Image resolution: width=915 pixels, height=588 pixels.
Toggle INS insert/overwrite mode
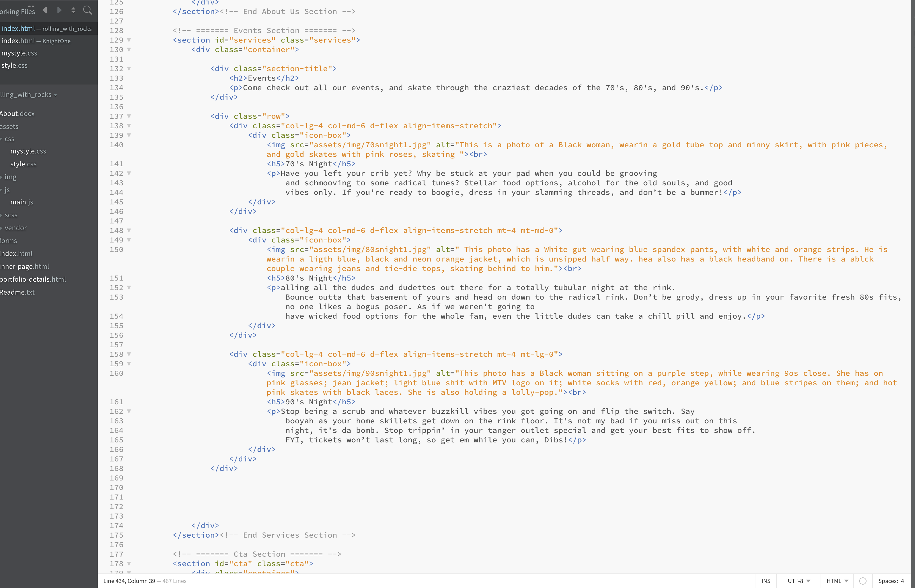pos(766,581)
